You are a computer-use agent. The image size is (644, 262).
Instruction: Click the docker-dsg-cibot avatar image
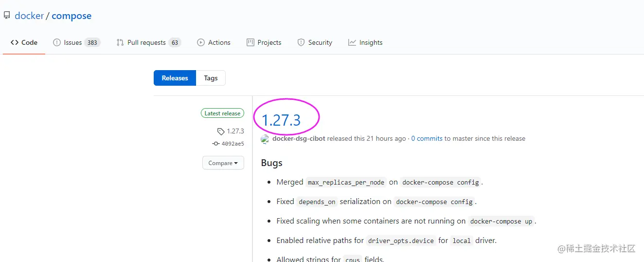pyautogui.click(x=265, y=139)
